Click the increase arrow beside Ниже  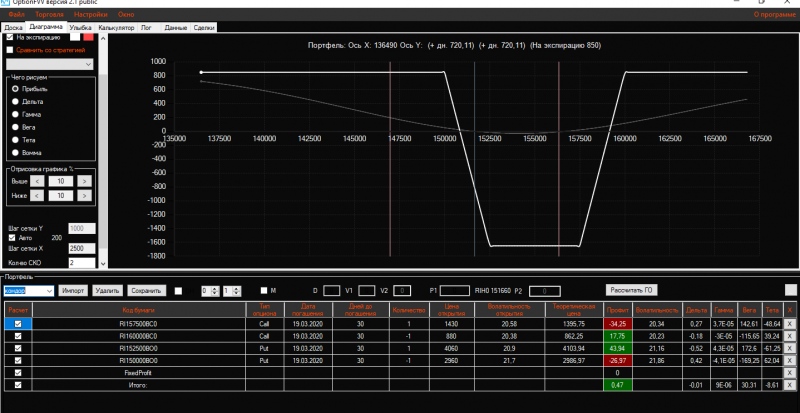coord(85,196)
